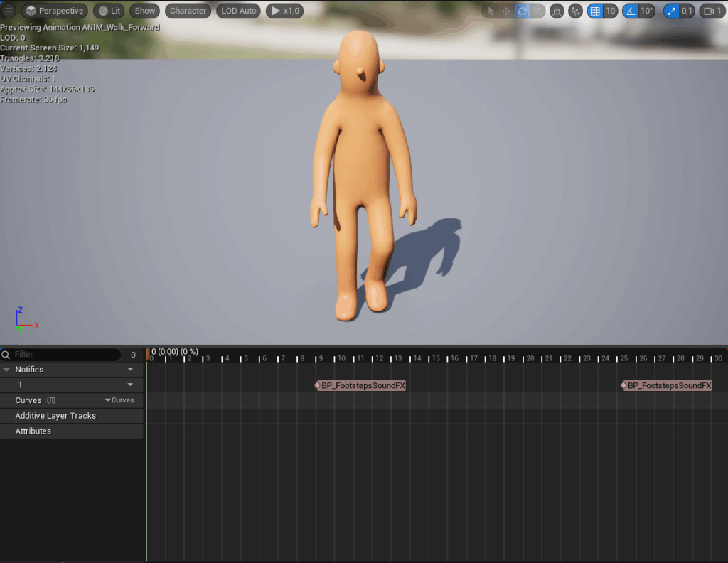728x563 pixels.
Task: Activate the select mode arrow tool
Action: point(489,11)
